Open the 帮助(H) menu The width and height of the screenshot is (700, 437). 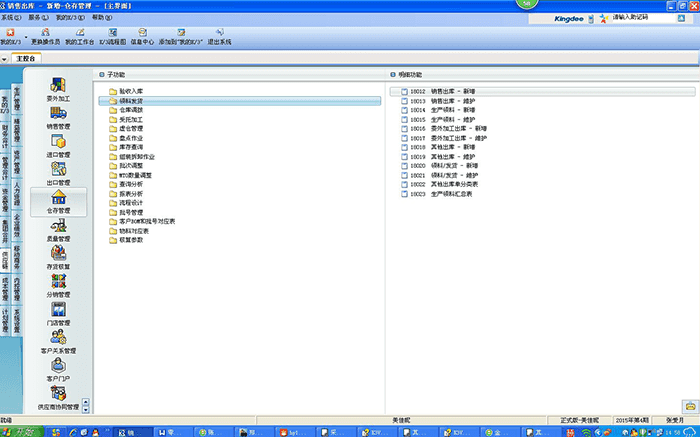coord(101,18)
